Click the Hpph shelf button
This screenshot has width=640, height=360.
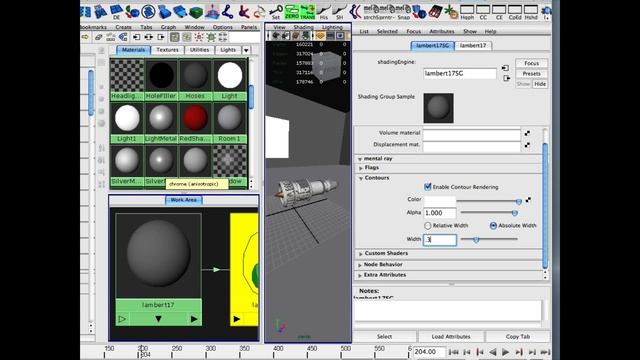point(467,11)
